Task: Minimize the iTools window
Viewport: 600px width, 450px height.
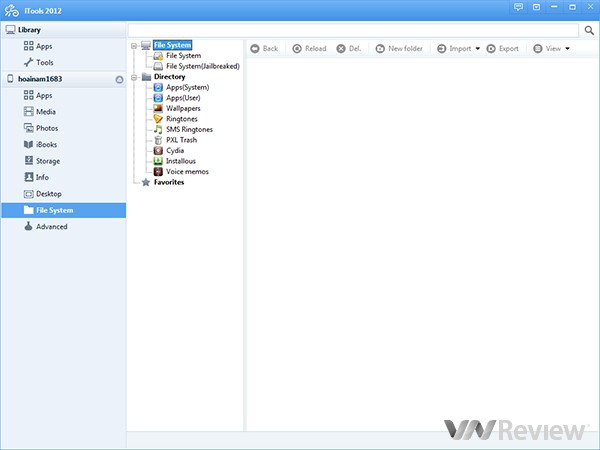Action: click(554, 7)
